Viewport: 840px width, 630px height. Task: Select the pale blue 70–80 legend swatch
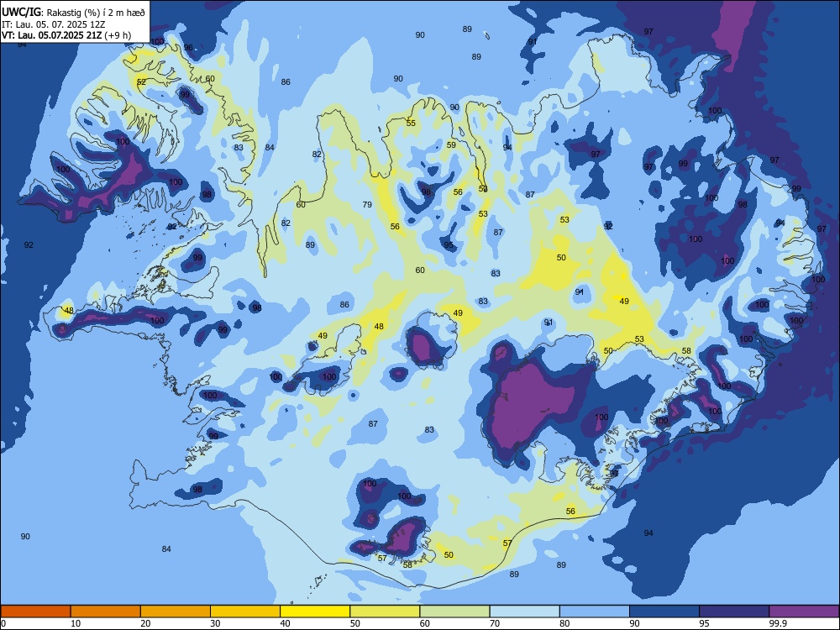[x=524, y=612]
